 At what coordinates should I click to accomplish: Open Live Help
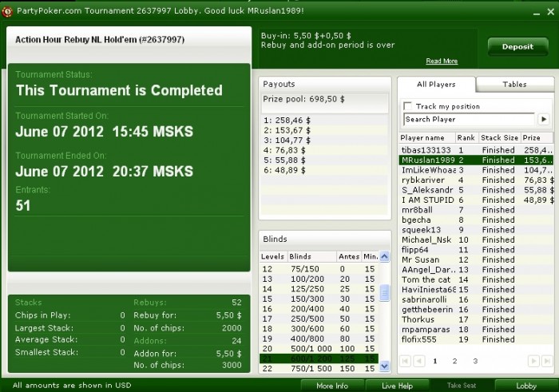(397, 386)
